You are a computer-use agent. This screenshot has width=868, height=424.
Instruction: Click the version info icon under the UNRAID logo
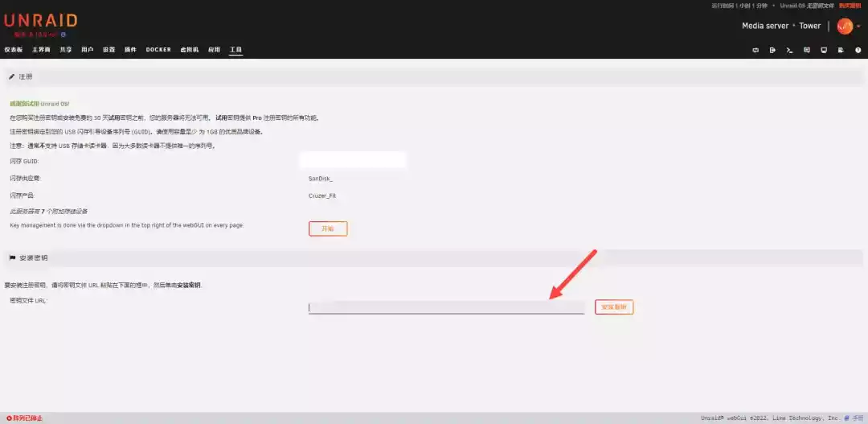pos(63,35)
